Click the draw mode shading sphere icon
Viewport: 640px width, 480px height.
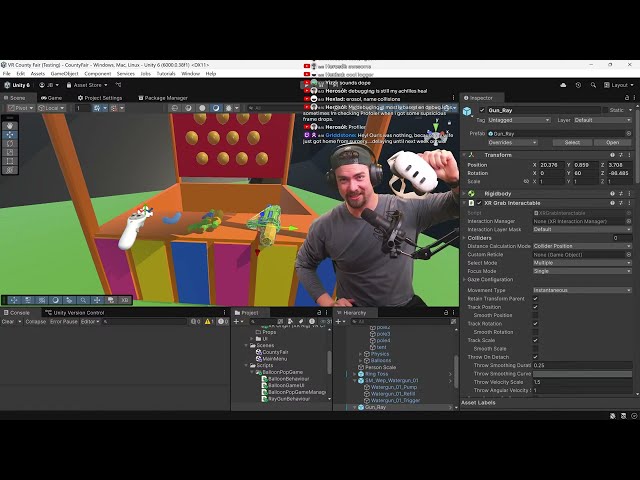pos(202,108)
